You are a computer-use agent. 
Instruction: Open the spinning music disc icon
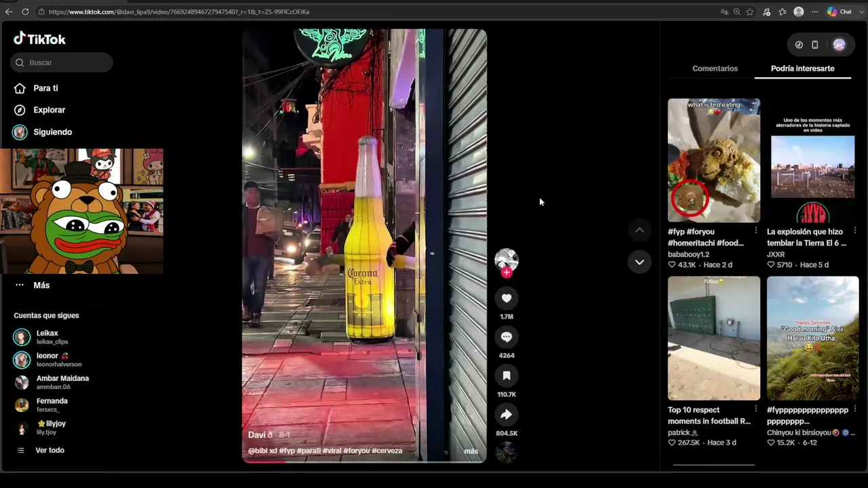[507, 452]
